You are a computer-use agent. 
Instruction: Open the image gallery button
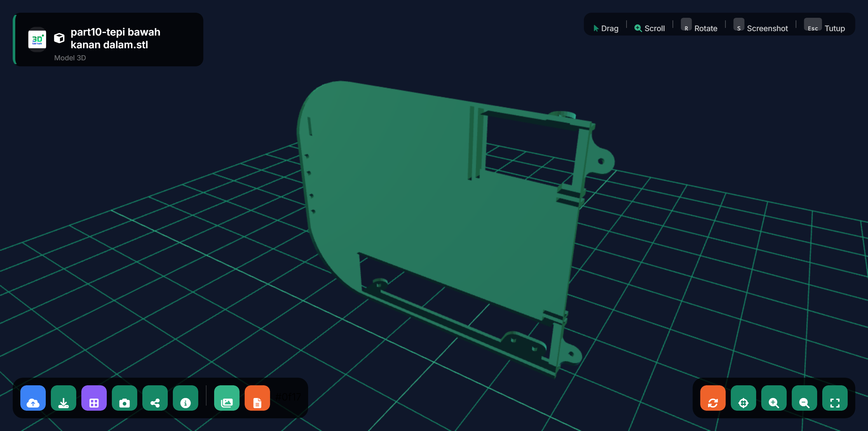click(227, 398)
